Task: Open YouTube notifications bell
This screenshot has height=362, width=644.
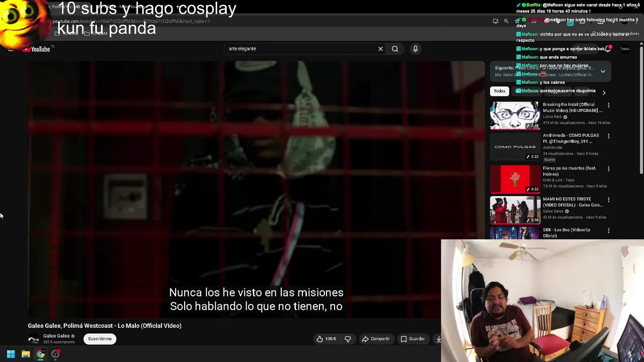Action: pos(607,49)
